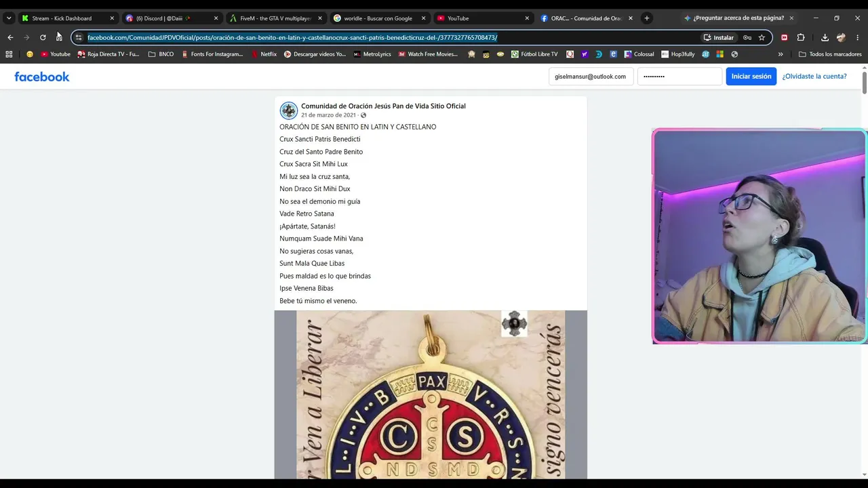The width and height of the screenshot is (868, 488).
Task: Open the San Benito medal post image
Action: (x=431, y=394)
